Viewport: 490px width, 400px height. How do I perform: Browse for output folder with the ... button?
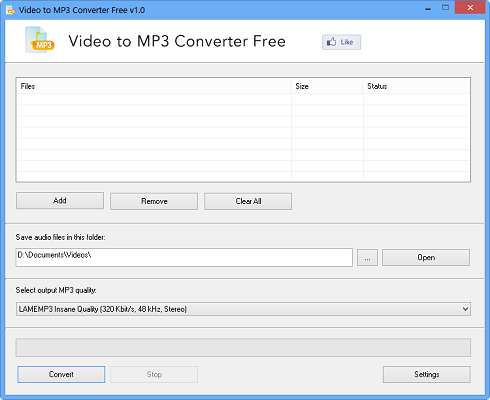click(x=367, y=258)
